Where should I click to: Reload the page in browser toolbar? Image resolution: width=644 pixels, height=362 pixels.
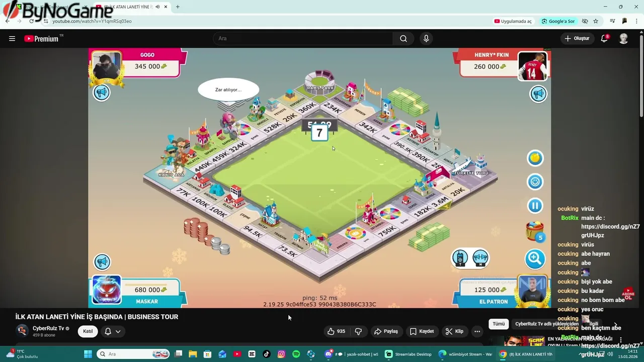[x=31, y=21]
